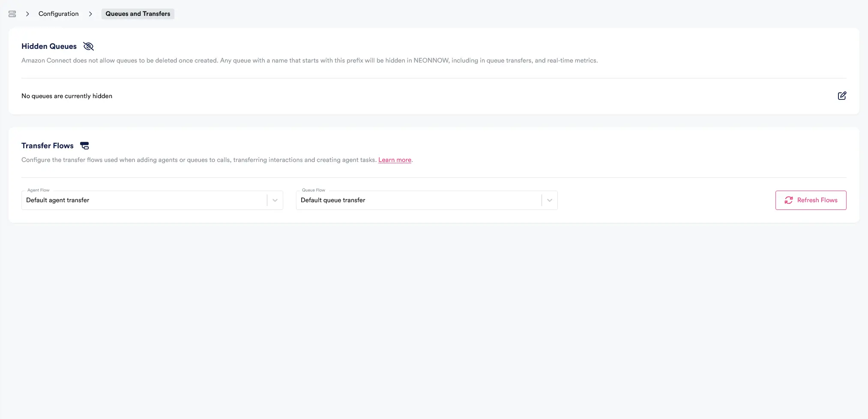Expand the Queue Flow dropdown arrow
The height and width of the screenshot is (419, 868).
[x=550, y=200]
